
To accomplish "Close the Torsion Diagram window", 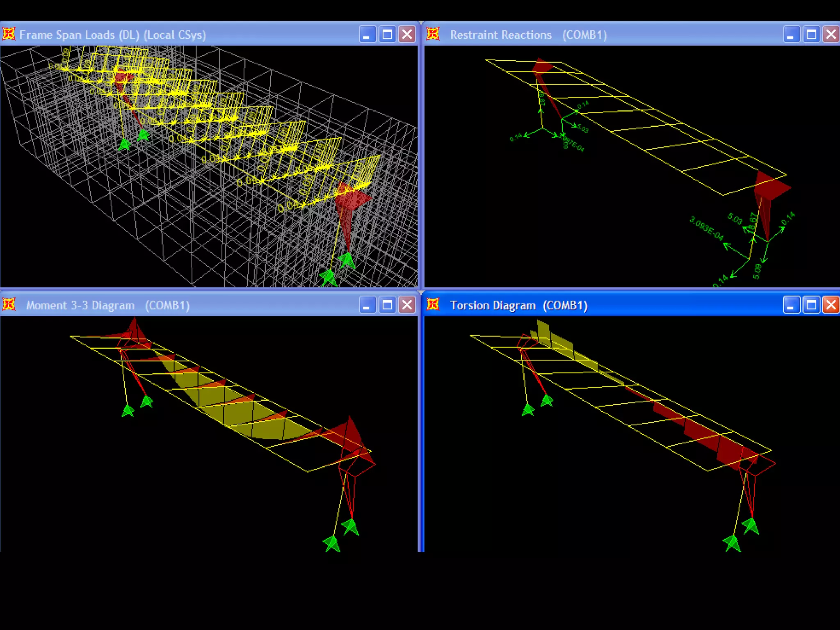I will 831,305.
